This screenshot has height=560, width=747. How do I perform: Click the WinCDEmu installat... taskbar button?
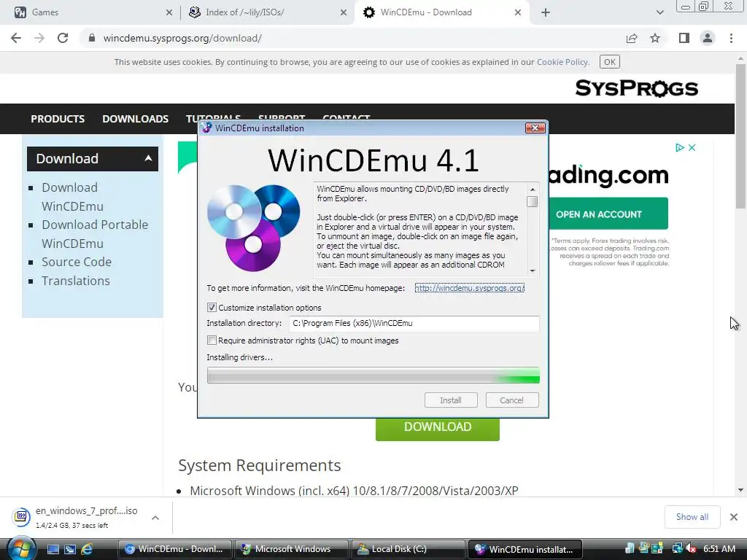click(x=525, y=549)
